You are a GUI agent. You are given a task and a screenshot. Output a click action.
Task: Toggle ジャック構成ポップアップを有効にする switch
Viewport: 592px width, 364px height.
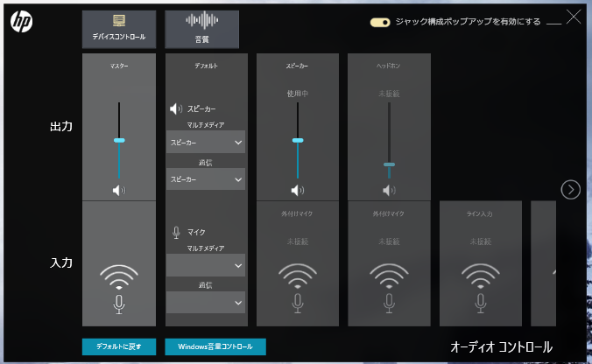pyautogui.click(x=380, y=23)
